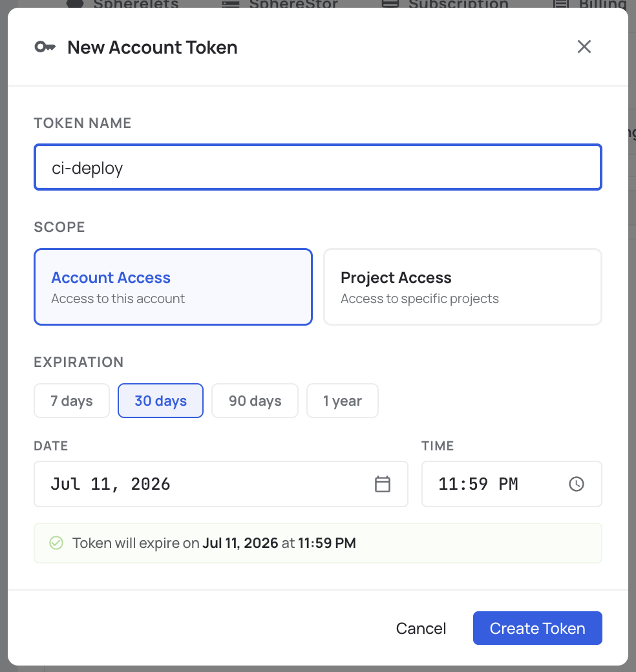Close the New Account Token dialog
This screenshot has width=636, height=672.
click(x=584, y=47)
